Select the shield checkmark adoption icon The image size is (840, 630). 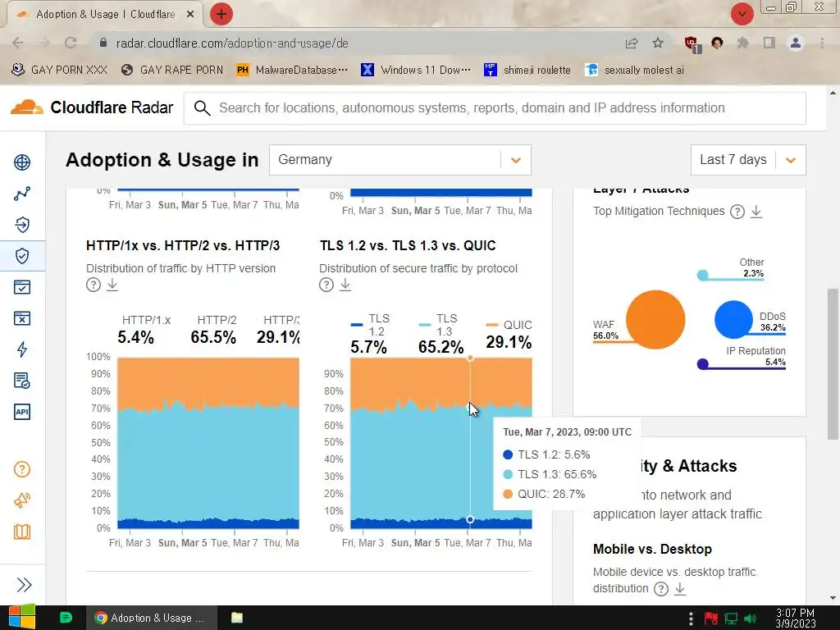pos(22,256)
